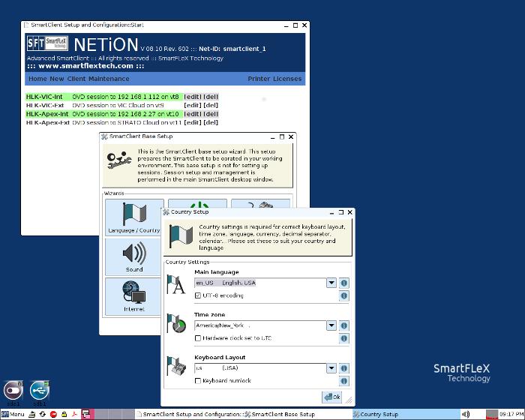The image size is (525, 420).
Task: Open the Sound wizard
Action: pyautogui.click(x=133, y=257)
